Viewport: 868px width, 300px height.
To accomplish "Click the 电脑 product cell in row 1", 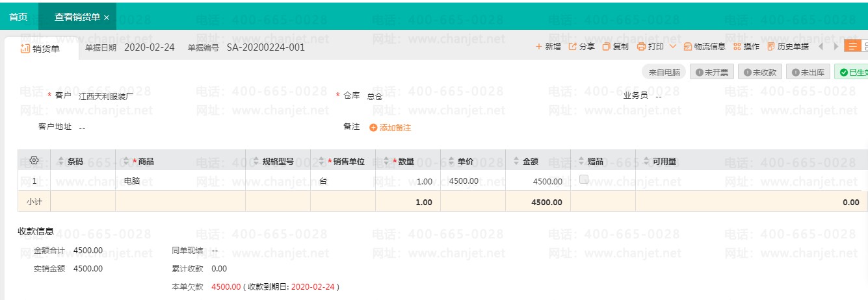I will pos(132,181).
